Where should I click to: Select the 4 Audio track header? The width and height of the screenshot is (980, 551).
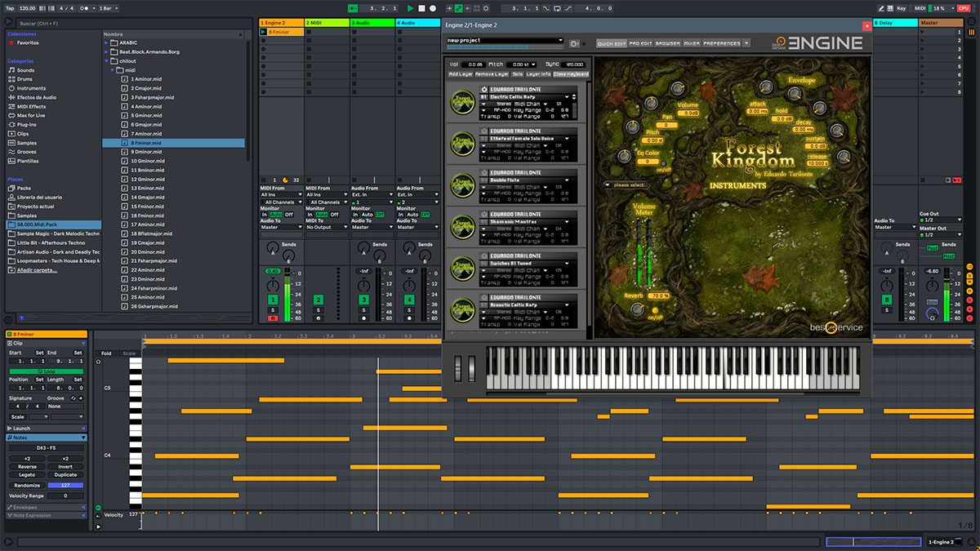coord(417,23)
